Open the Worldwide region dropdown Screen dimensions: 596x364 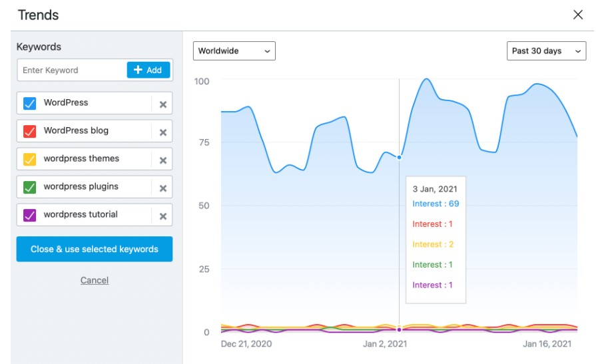(234, 51)
